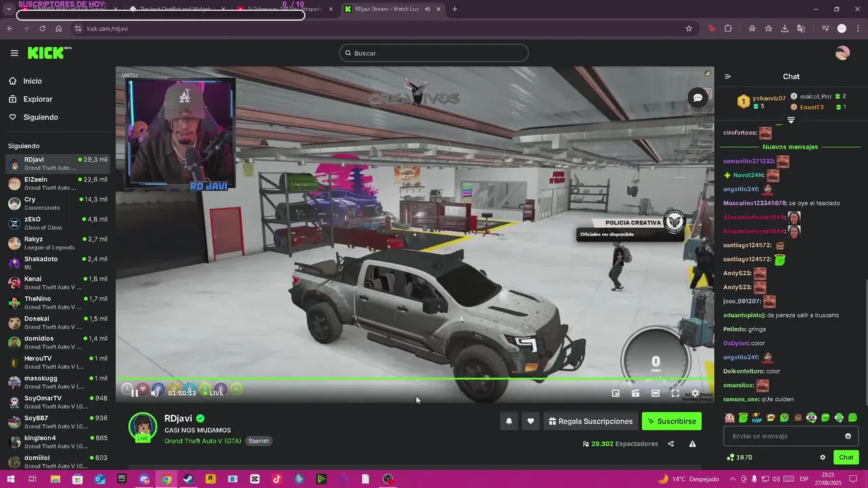The width and height of the screenshot is (868, 488).
Task: Open user profile avatar menu
Action: pyautogui.click(x=842, y=53)
